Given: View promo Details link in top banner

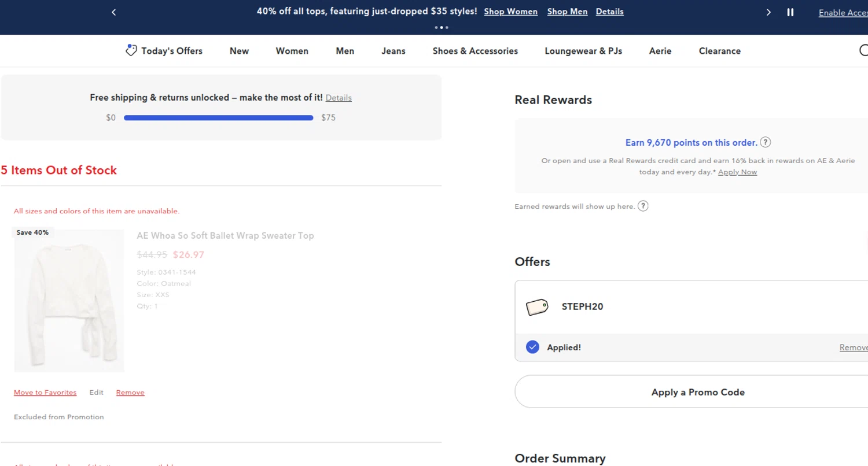Looking at the screenshot, I should click(609, 12).
